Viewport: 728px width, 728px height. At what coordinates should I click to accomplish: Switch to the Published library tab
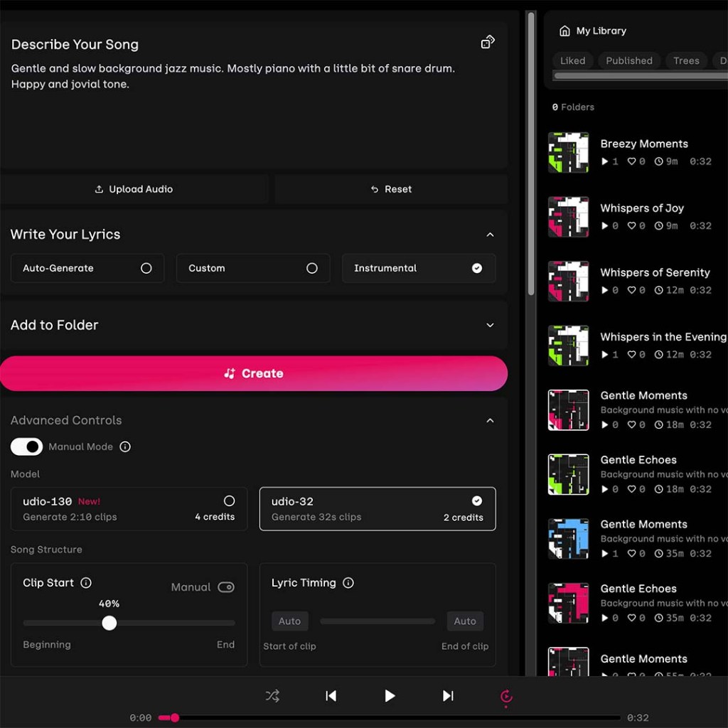click(628, 61)
